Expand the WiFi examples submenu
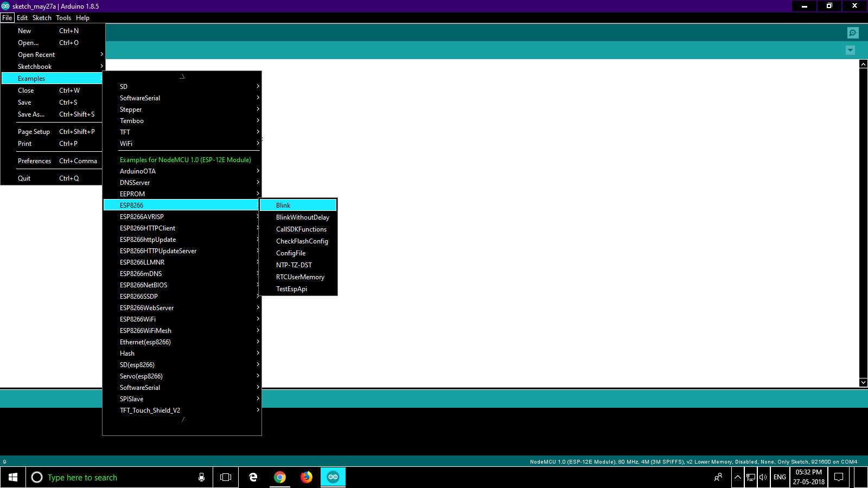Screen dimensions: 868x488 coord(182,144)
